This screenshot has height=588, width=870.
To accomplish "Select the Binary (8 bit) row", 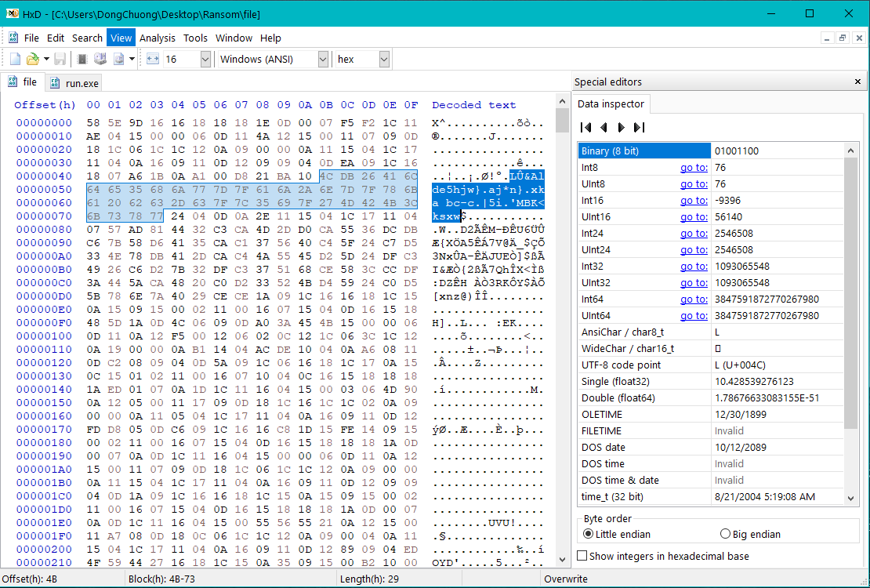I will click(x=711, y=151).
